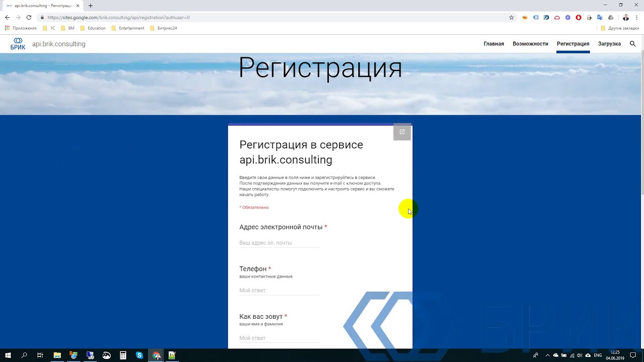Show hidden system tray icons
The height and width of the screenshot is (362, 644).
[x=547, y=355]
